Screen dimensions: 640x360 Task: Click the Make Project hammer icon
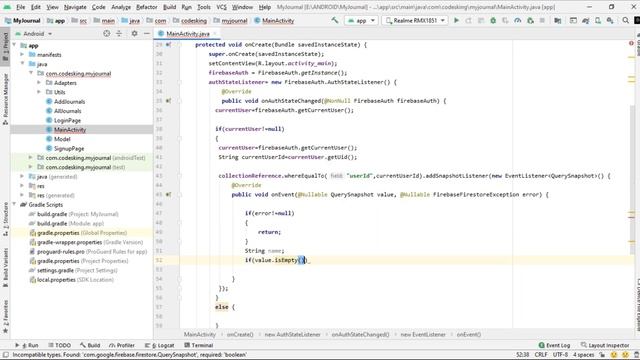click(x=335, y=20)
